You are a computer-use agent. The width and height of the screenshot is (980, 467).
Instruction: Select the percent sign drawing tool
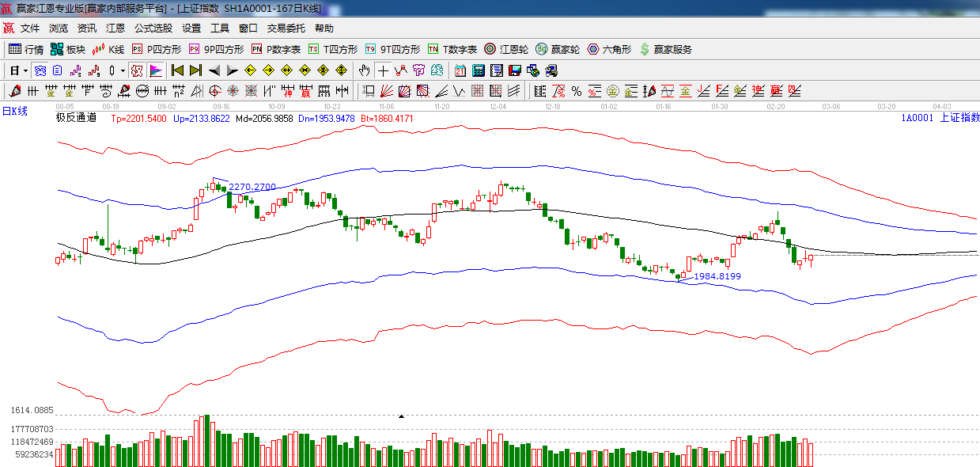pos(576,91)
